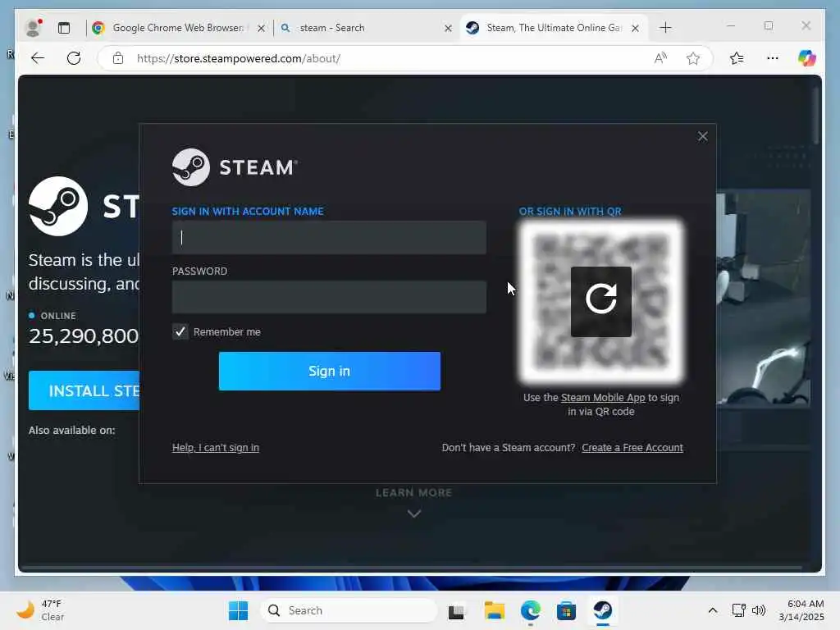Open the Windows Start menu
The width and height of the screenshot is (840, 630).
pyautogui.click(x=238, y=610)
